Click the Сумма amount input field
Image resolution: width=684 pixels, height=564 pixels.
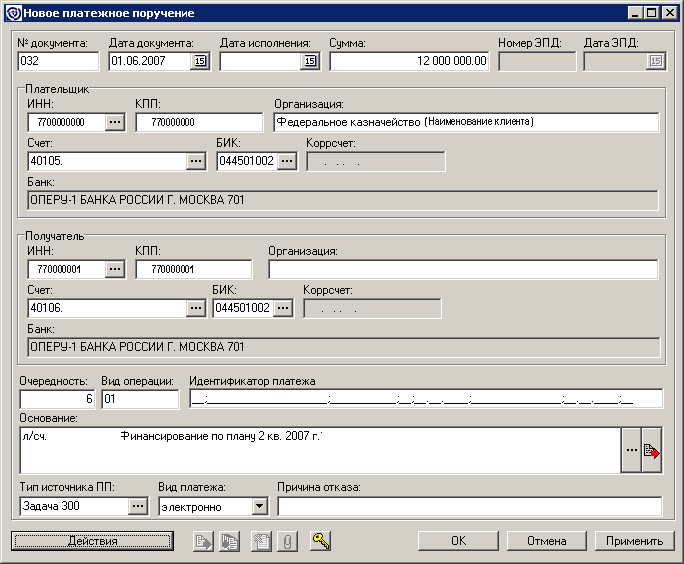pyautogui.click(x=409, y=61)
